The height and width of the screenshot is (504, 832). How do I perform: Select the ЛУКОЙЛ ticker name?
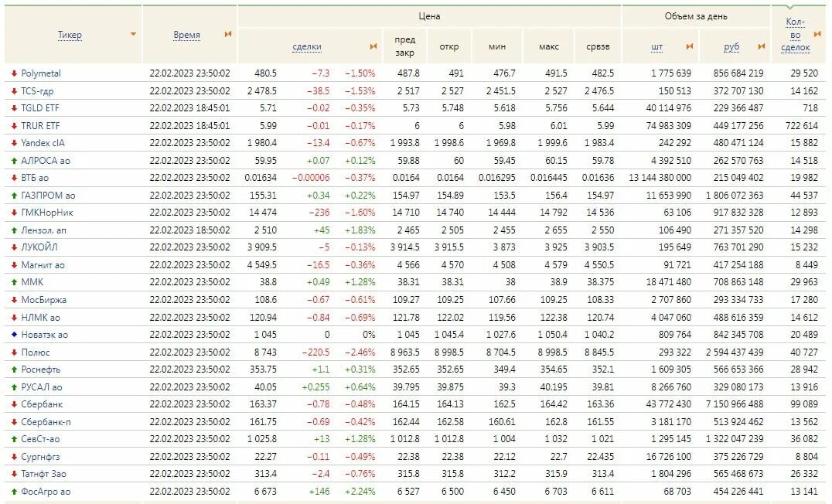[39, 247]
